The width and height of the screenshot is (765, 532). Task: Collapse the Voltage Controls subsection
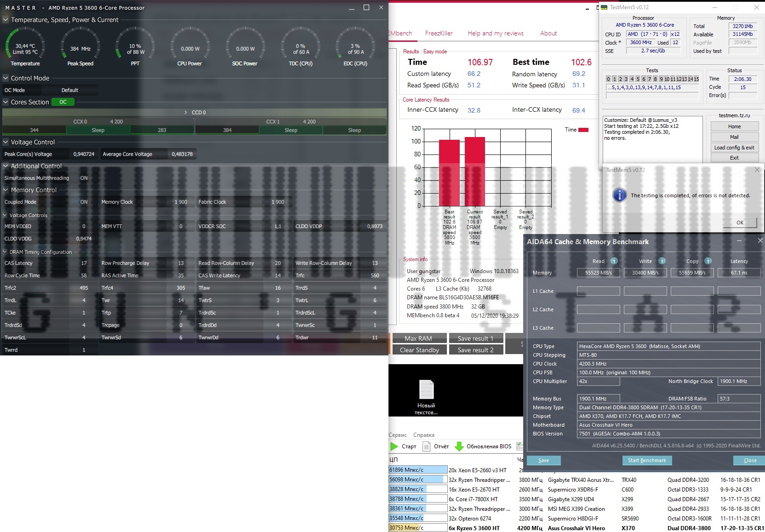coord(5,215)
